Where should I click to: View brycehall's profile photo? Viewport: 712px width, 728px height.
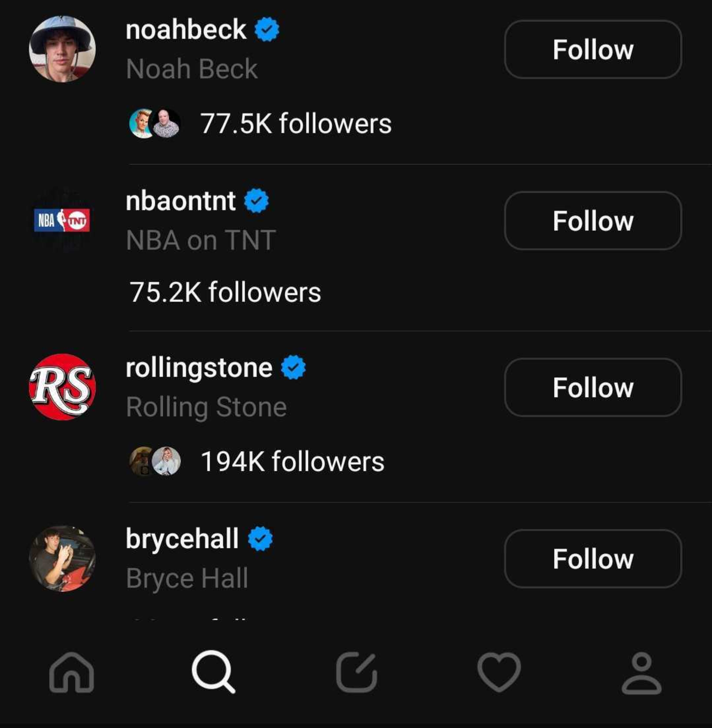tap(62, 559)
